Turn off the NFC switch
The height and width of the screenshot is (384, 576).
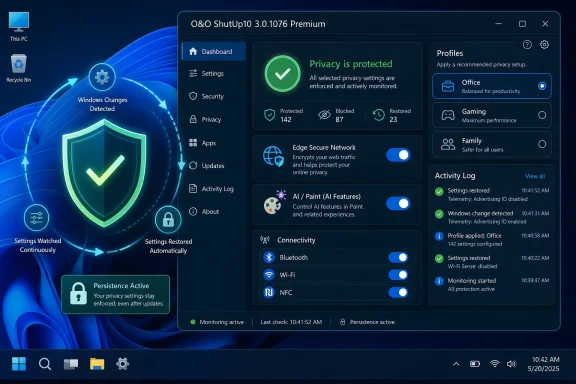(398, 293)
